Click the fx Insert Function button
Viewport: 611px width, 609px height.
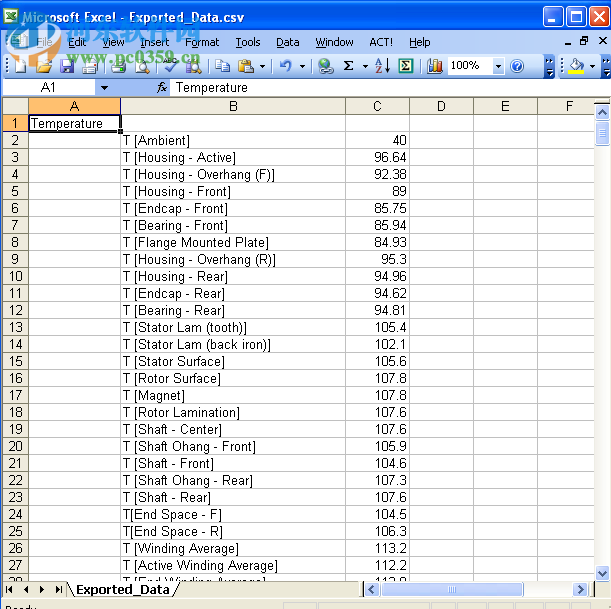pyautogui.click(x=162, y=88)
